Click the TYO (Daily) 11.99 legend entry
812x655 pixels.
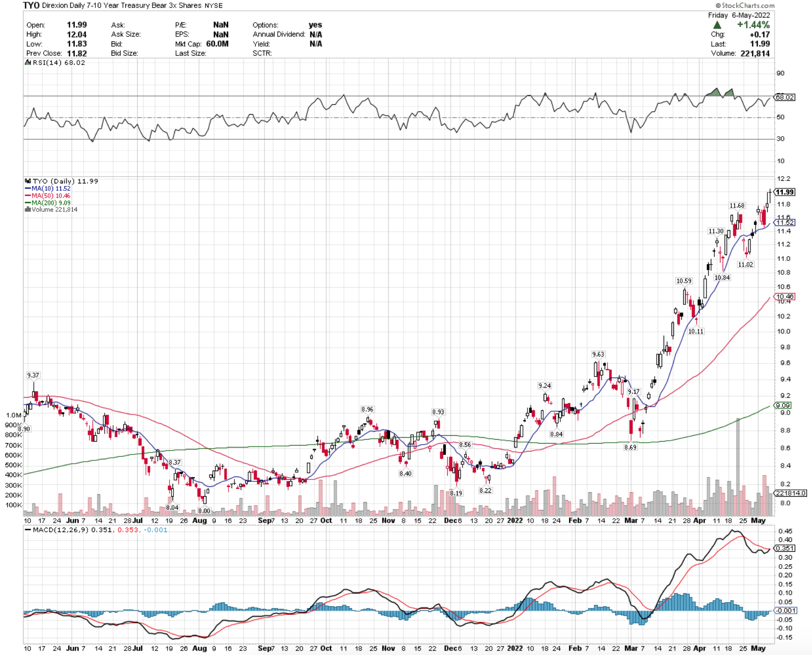tap(65, 181)
